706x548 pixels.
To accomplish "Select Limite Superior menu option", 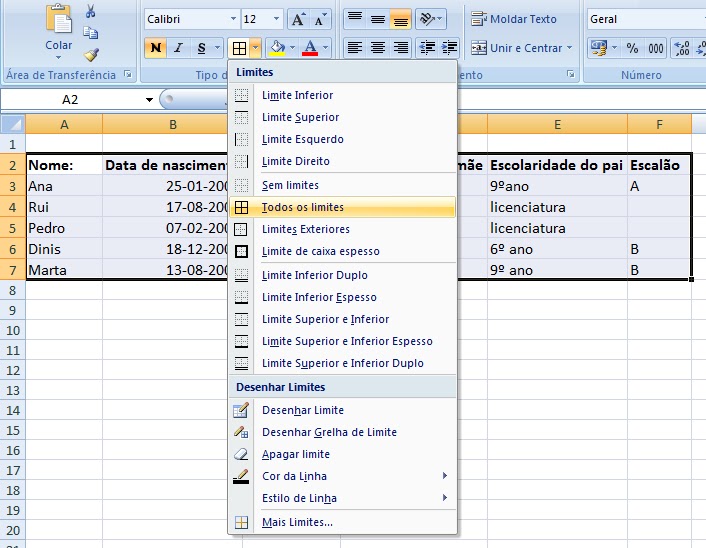I will [x=342, y=117].
